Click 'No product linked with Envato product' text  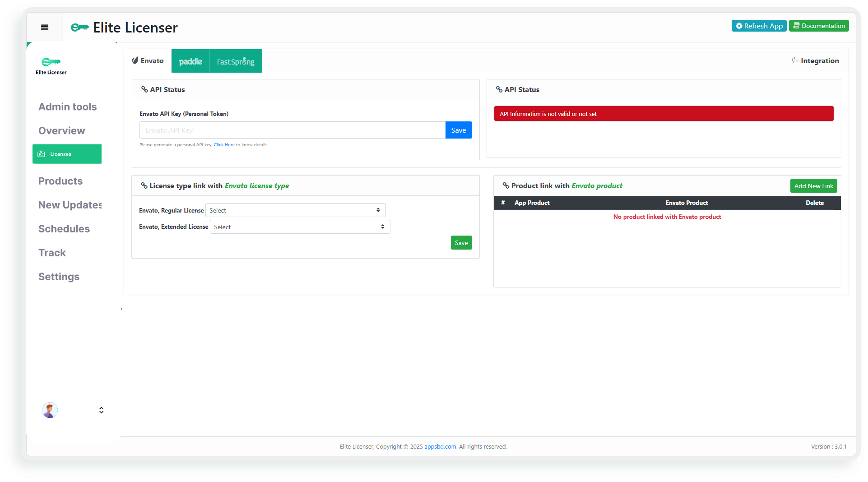[x=667, y=217]
